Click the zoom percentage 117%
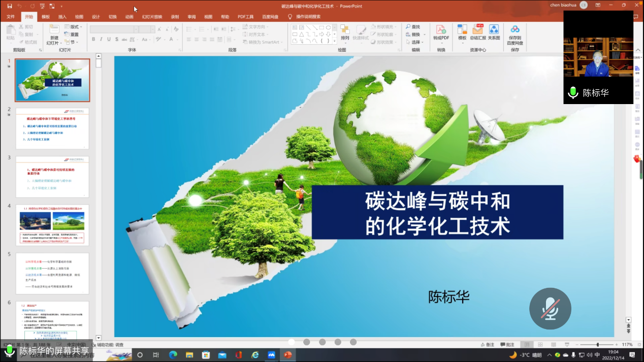The width and height of the screenshot is (644, 362). [x=627, y=345]
